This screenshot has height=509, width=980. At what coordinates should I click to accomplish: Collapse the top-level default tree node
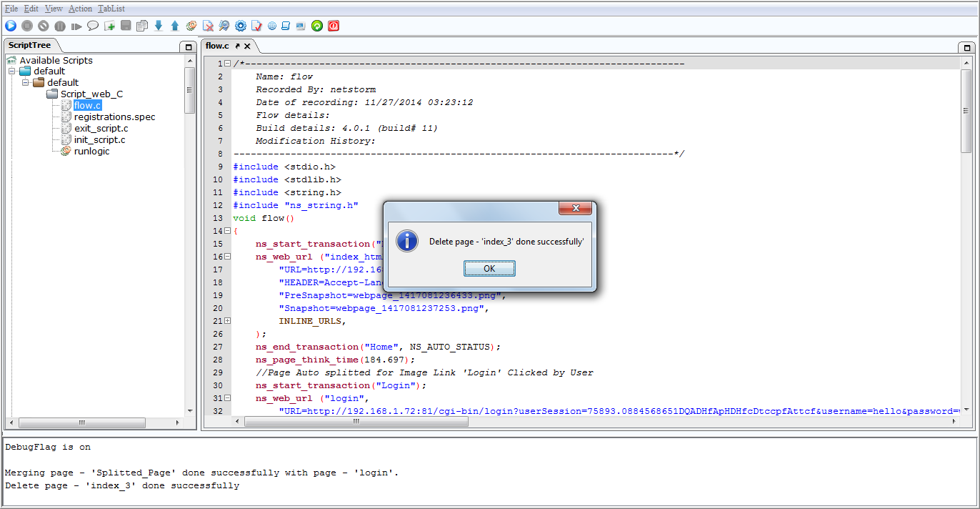(12, 71)
